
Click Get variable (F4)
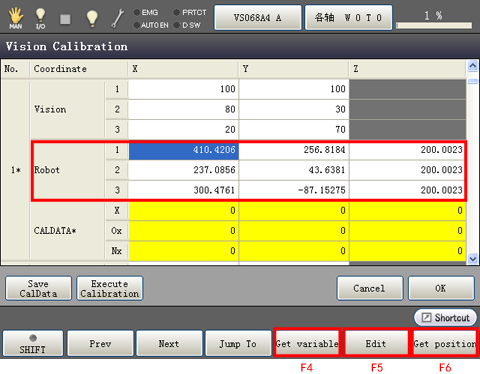coord(307,343)
